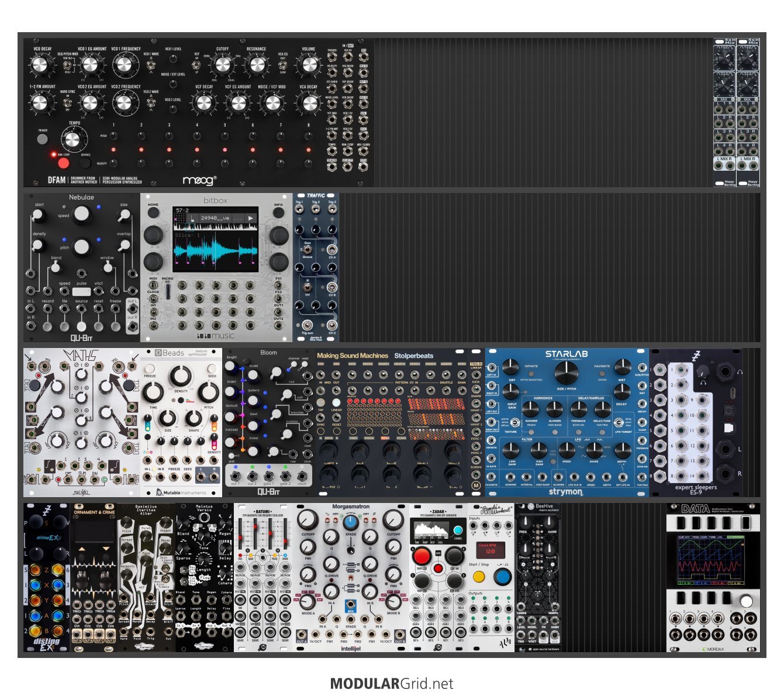Click the DFAM VCO 2 FREQUENCY knob

pyautogui.click(x=125, y=103)
